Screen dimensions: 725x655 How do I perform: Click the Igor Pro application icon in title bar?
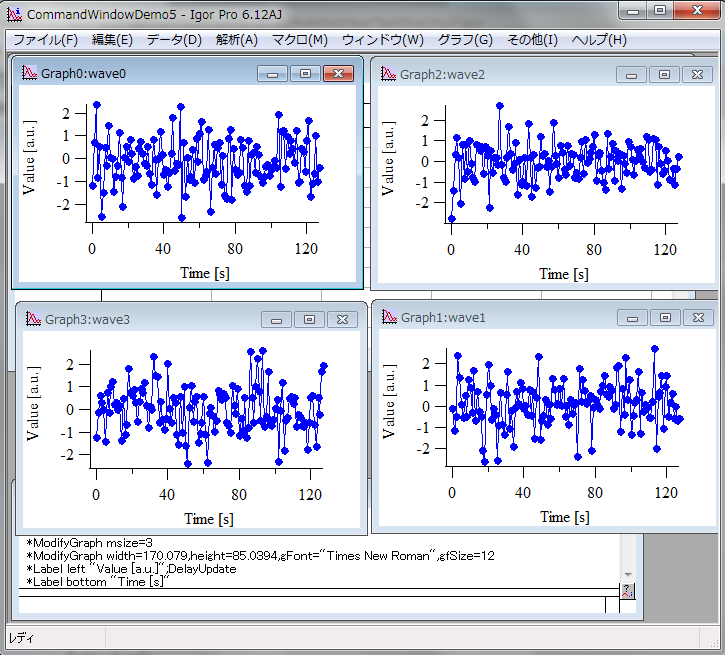14,14
